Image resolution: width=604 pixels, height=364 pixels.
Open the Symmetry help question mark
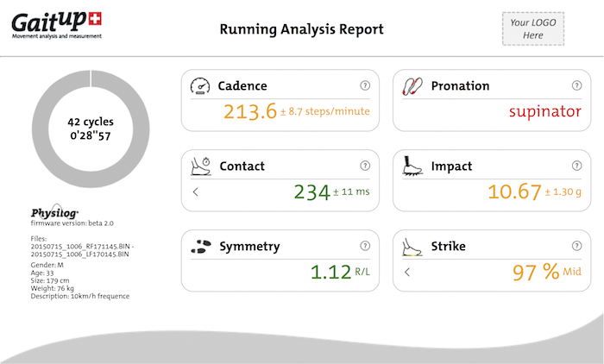coord(364,246)
